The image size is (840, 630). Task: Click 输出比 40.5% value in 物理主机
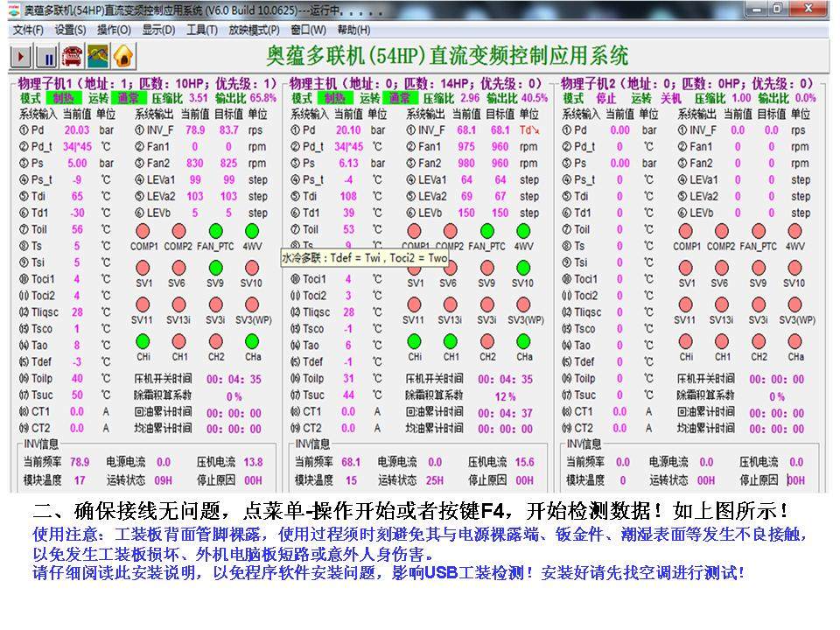click(x=535, y=98)
